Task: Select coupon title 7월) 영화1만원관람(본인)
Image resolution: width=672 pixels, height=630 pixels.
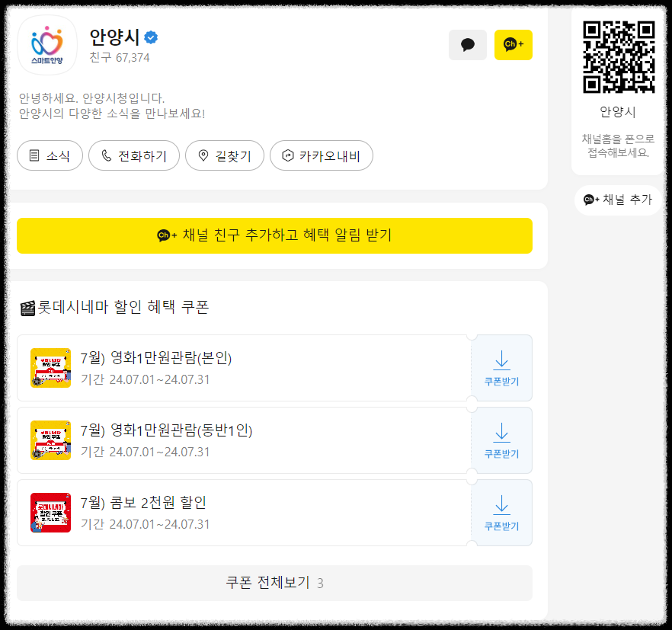Action: point(156,357)
